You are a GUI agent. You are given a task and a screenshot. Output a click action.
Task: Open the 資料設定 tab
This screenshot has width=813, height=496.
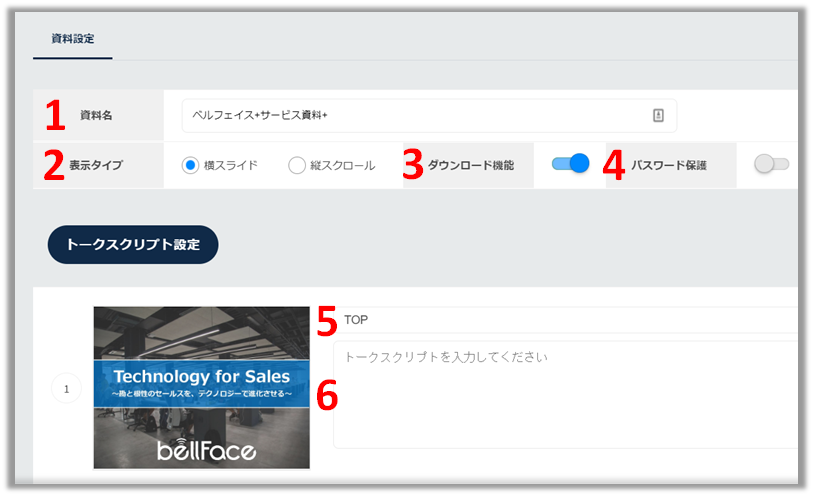pos(73,39)
